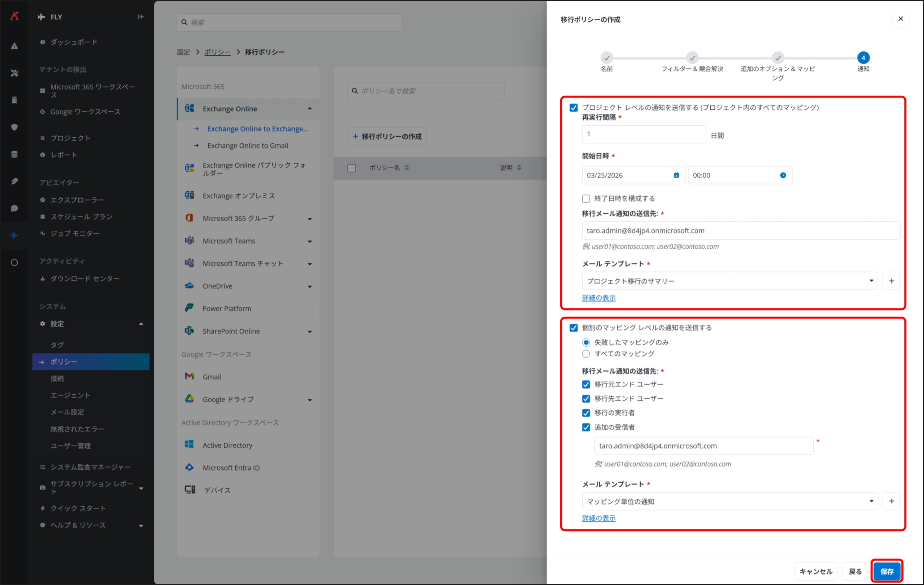Image resolution: width=924 pixels, height=585 pixels.
Task: Open マッピング単位の通知 template dropdown
Action: (729, 501)
